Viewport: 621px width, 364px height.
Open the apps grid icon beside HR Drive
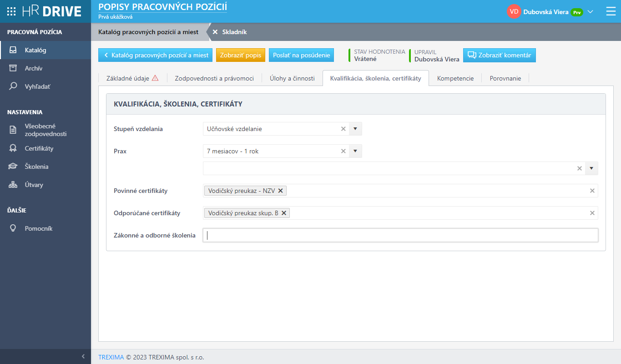(x=11, y=11)
